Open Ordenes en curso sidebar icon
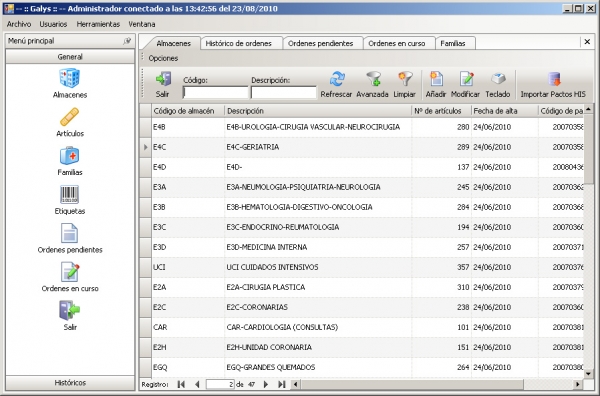Viewport: 600px width, 396px height. [70, 277]
